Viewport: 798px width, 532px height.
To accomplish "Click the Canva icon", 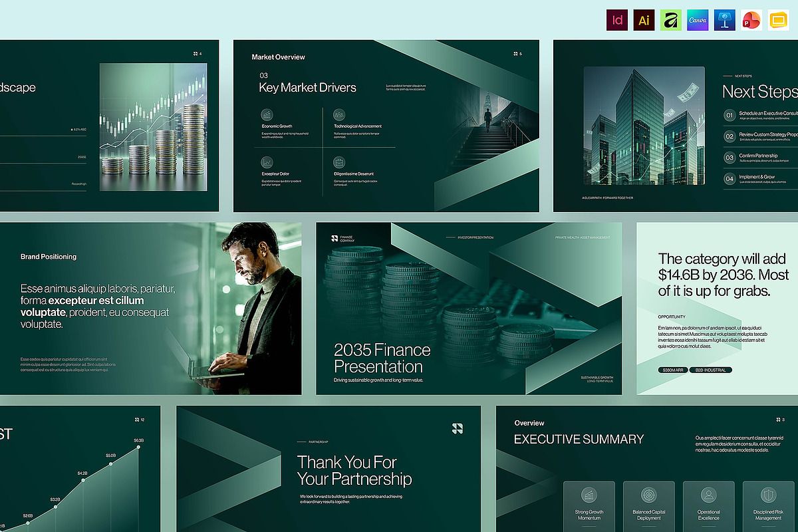I will click(x=698, y=21).
